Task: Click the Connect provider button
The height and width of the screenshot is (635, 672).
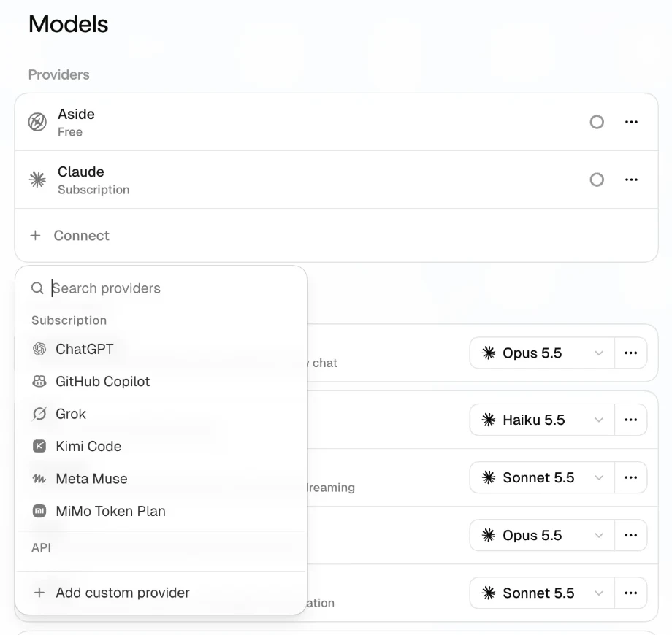Action: 337,235
